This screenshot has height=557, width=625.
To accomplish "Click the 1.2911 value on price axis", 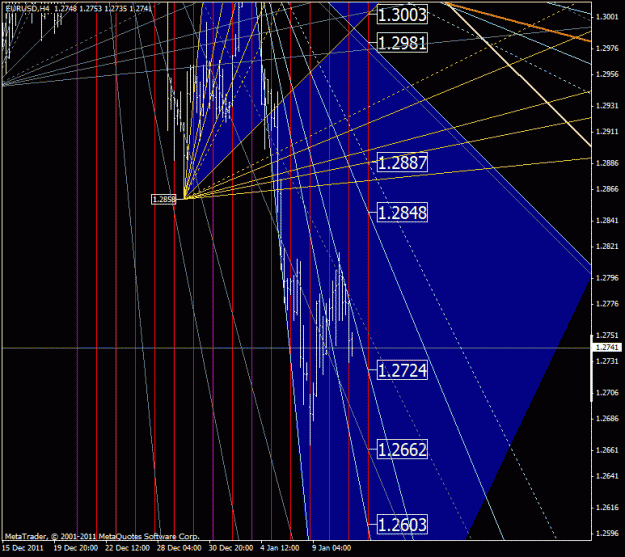I will coord(607,132).
